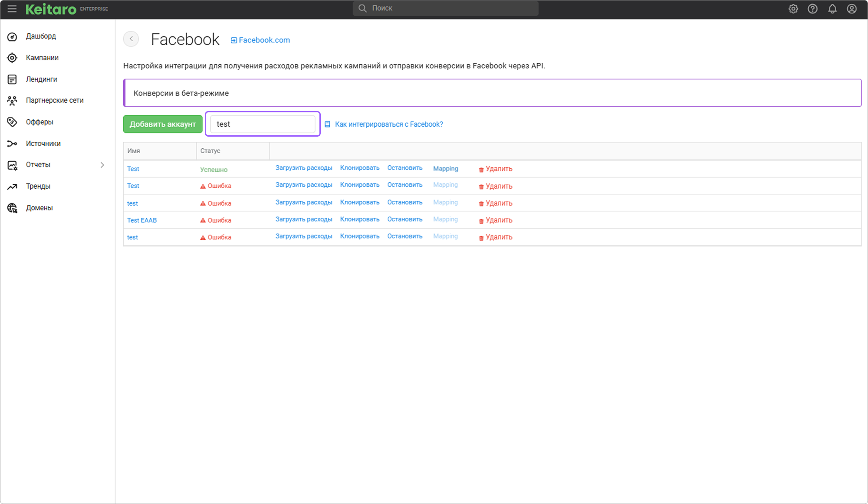Screen dimensions: 868x504
Task: Click the Отчеты chart icon
Action: (12, 165)
